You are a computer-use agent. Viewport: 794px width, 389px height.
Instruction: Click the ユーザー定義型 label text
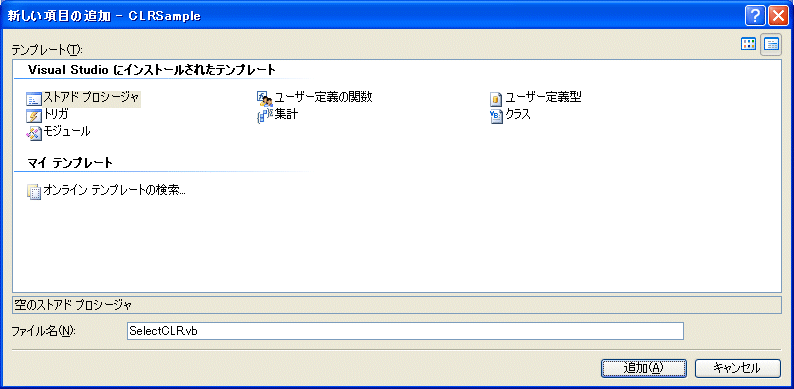point(543,97)
